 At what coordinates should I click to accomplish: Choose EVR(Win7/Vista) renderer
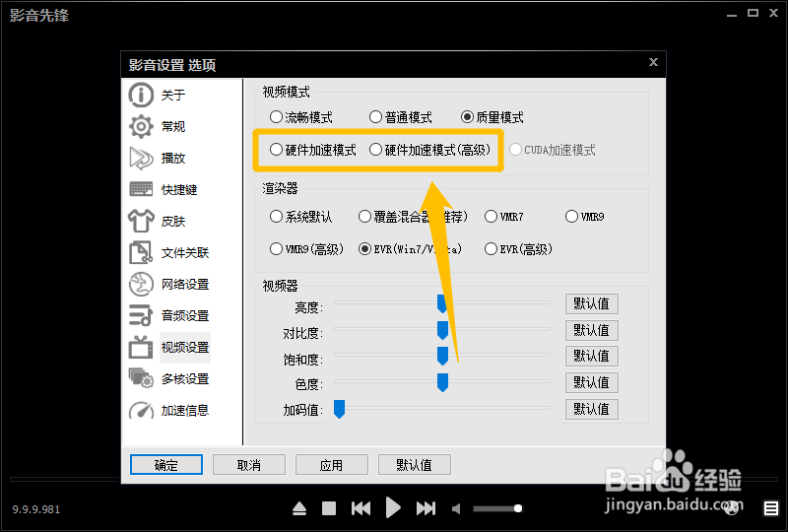pyautogui.click(x=410, y=249)
